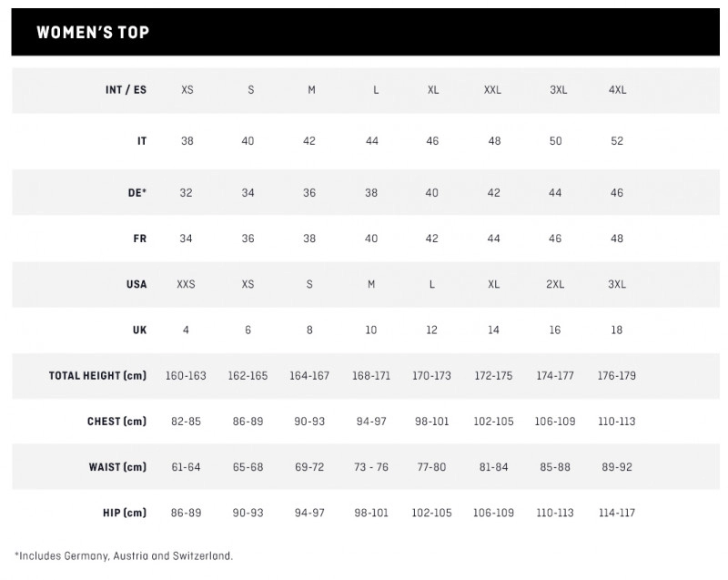The image size is (728, 580).
Task: Select the TOTAL HEIGHT (cm) row label
Action: pos(97,375)
